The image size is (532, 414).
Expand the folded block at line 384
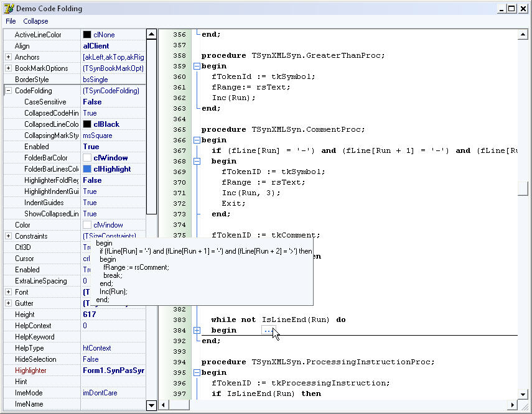tap(197, 330)
